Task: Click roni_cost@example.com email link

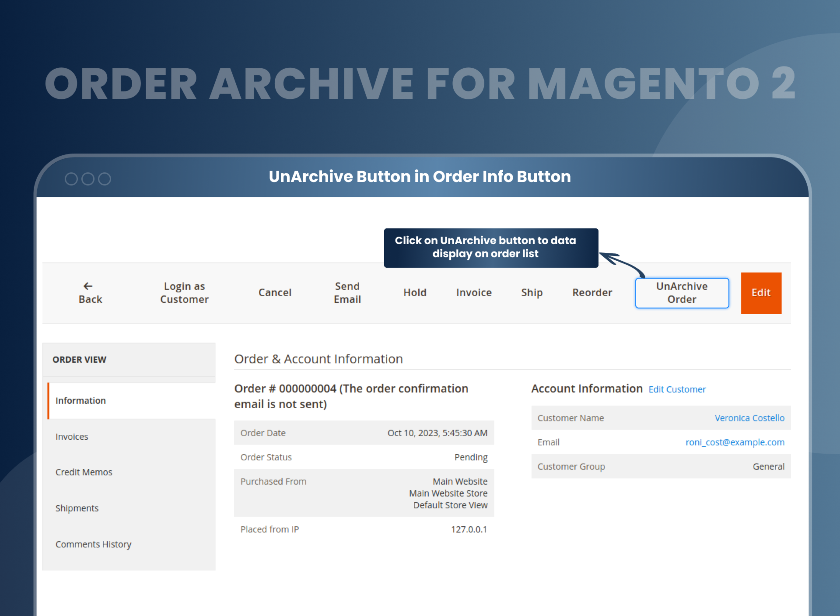Action: tap(735, 442)
